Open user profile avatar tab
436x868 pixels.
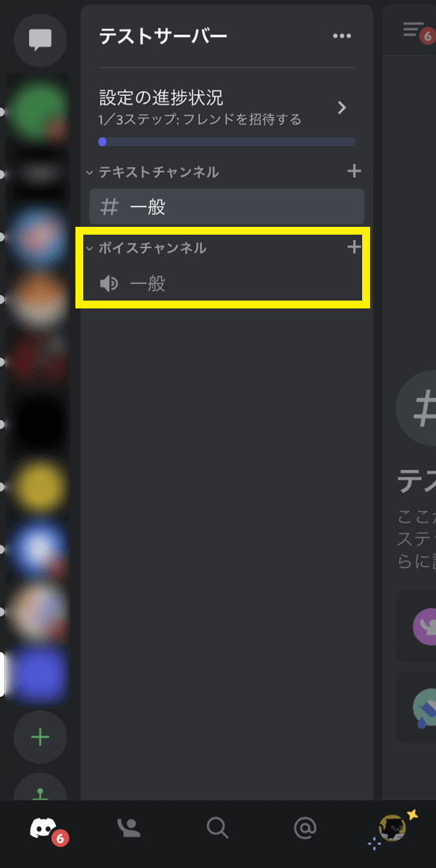(392, 828)
